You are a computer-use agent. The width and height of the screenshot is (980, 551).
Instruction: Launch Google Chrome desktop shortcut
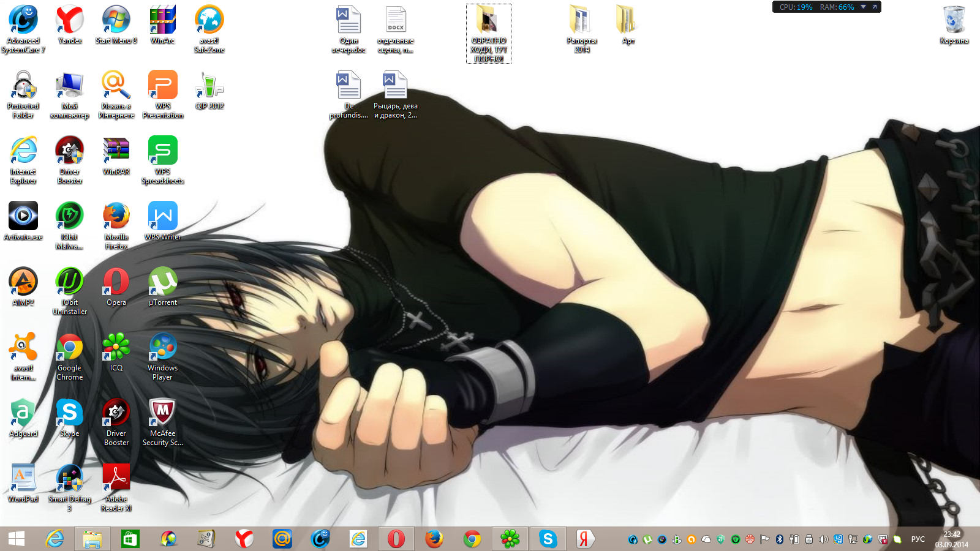(70, 356)
